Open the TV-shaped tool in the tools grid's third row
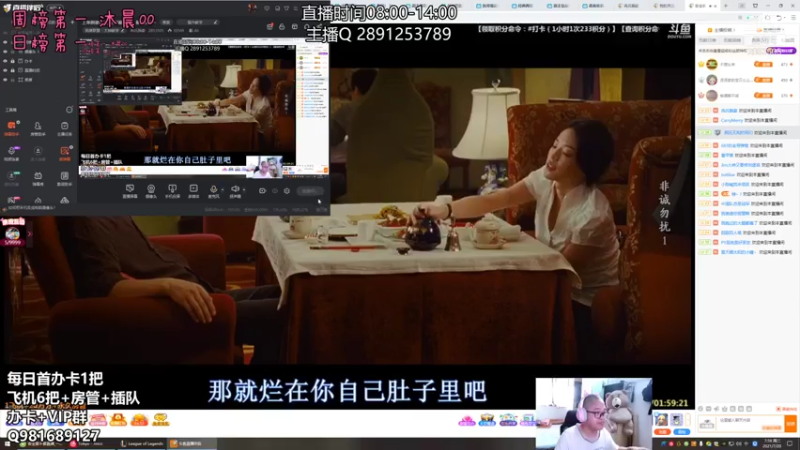This screenshot has width=800, height=450. tap(38, 178)
